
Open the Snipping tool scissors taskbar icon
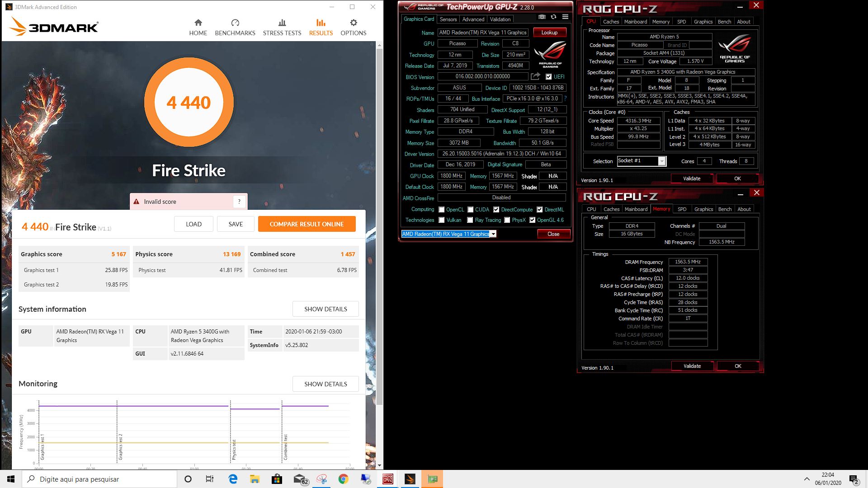click(x=321, y=479)
